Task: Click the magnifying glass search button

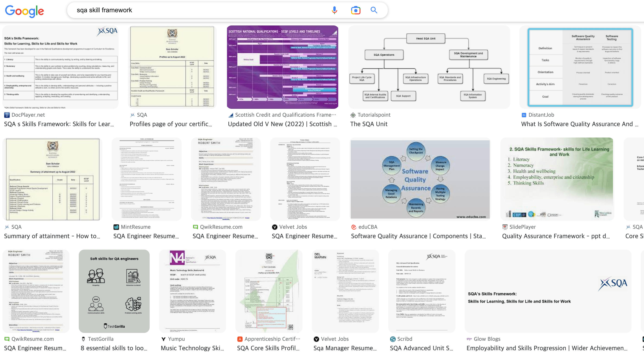Action: point(374,10)
